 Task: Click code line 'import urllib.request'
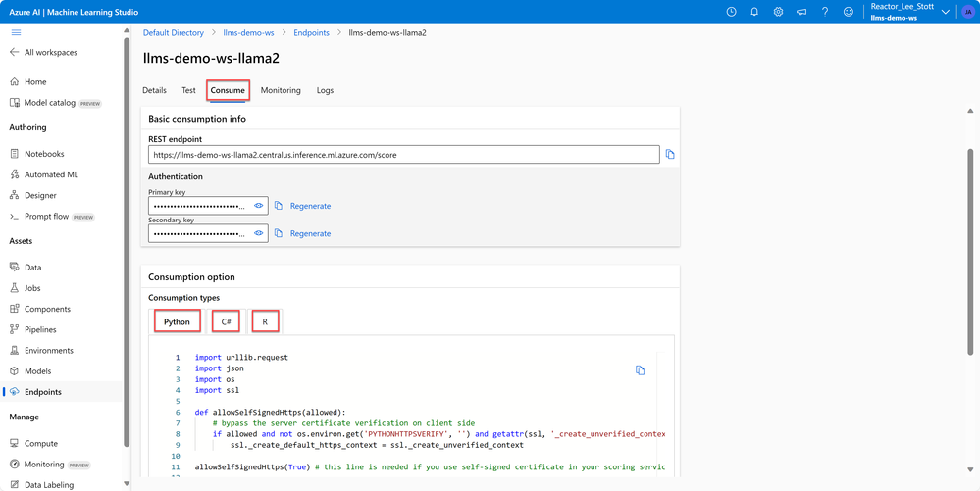[x=241, y=358]
